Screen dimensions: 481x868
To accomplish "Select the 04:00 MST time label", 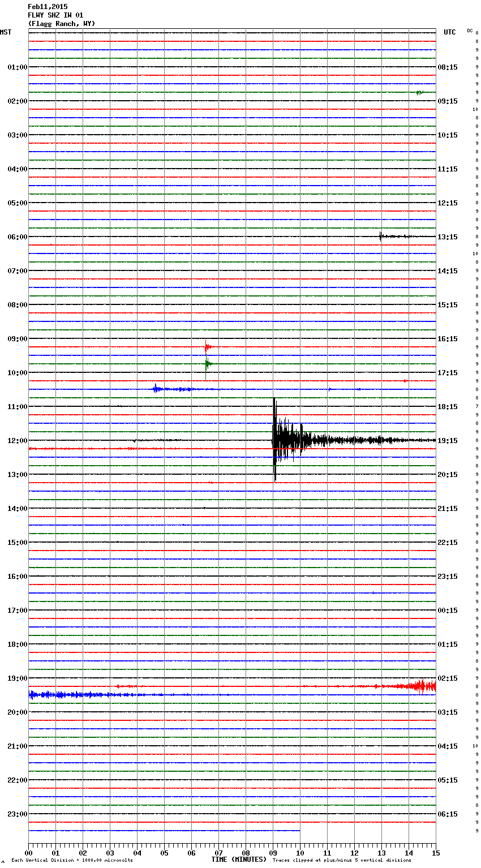I will (x=18, y=169).
